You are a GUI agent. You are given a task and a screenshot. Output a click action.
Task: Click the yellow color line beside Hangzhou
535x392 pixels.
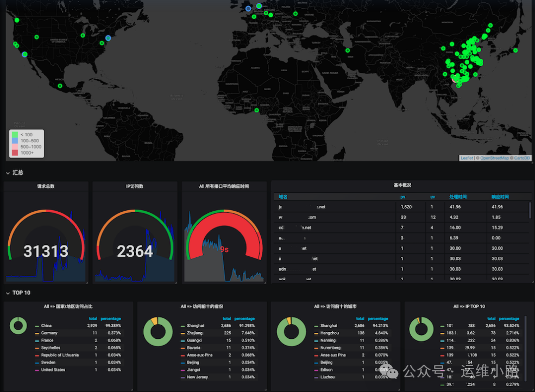(x=316, y=333)
